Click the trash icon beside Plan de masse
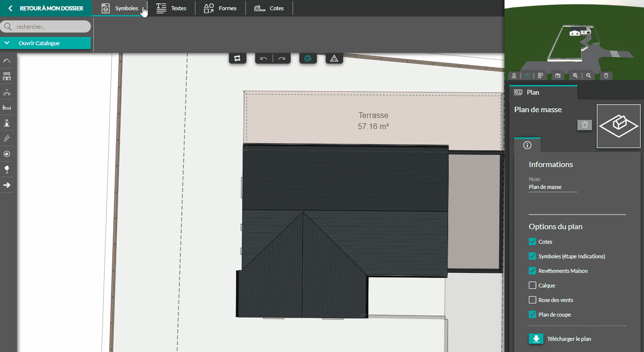Image resolution: width=644 pixels, height=352 pixels. coord(585,125)
